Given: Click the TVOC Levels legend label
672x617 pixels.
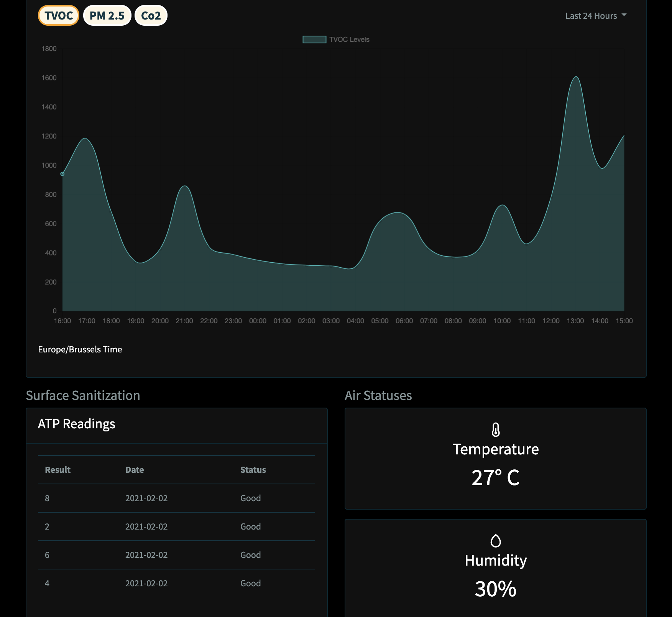Looking at the screenshot, I should (x=349, y=39).
